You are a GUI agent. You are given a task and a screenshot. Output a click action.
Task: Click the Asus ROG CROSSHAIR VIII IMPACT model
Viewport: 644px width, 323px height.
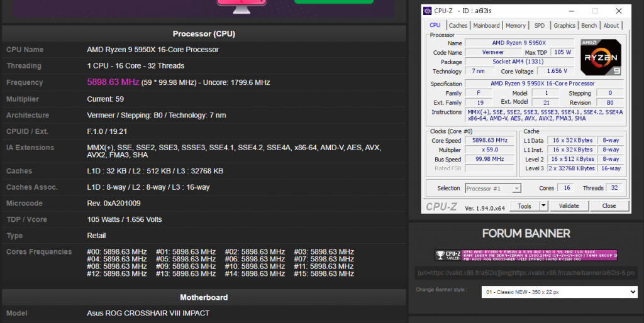(x=148, y=313)
